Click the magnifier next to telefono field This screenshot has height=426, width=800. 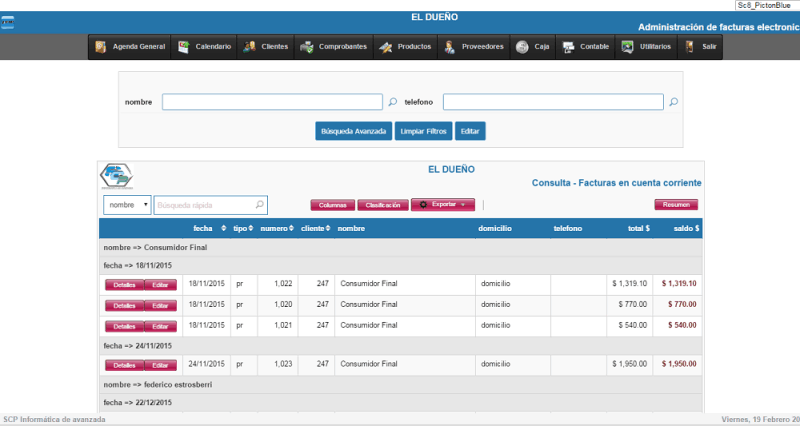[x=673, y=102]
